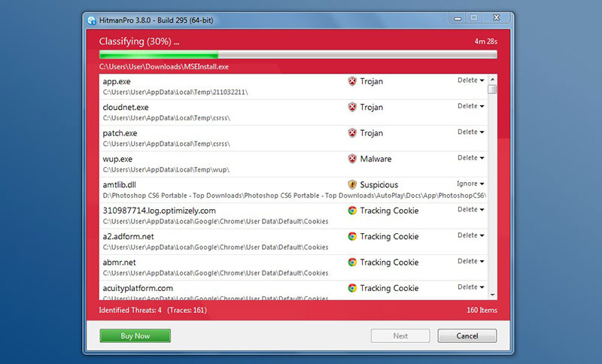Click the red shield icon for patch.exe
602x364 pixels.
pos(352,132)
